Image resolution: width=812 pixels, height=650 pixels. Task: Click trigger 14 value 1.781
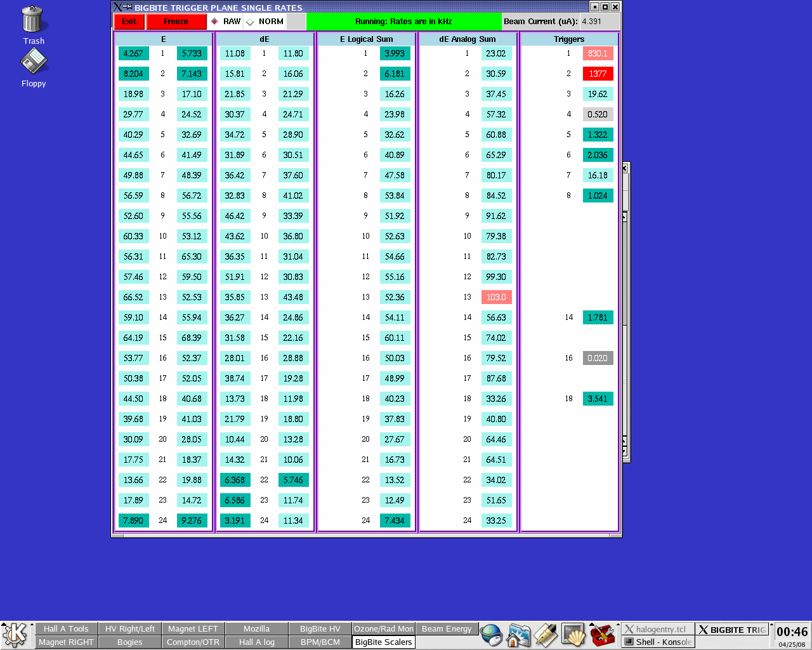point(598,317)
